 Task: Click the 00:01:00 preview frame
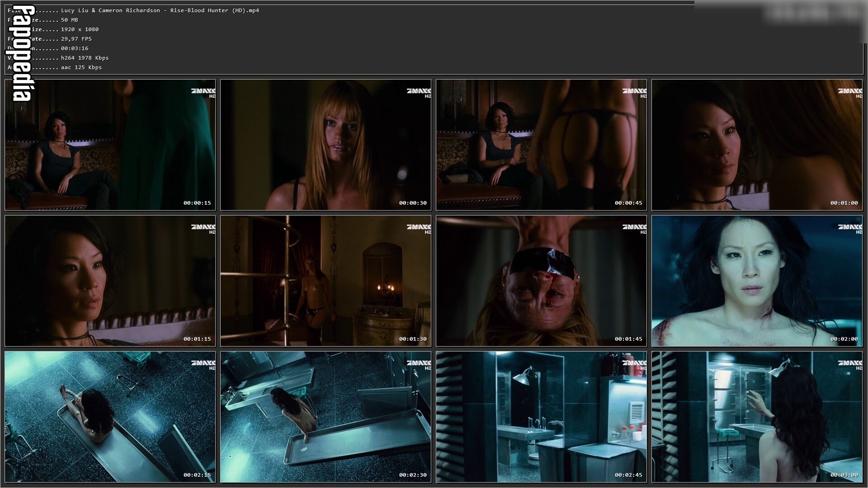(757, 145)
